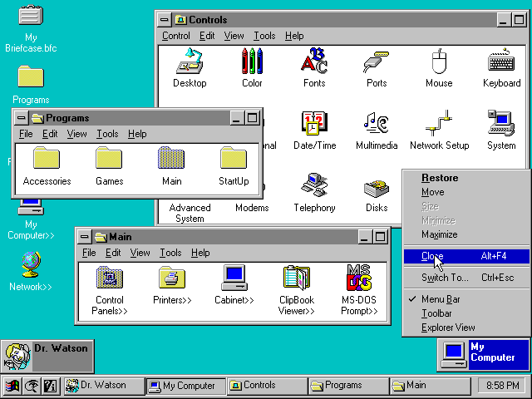This screenshot has height=399, width=532.
Task: Click the 8:58 PM clock
Action: click(502, 386)
